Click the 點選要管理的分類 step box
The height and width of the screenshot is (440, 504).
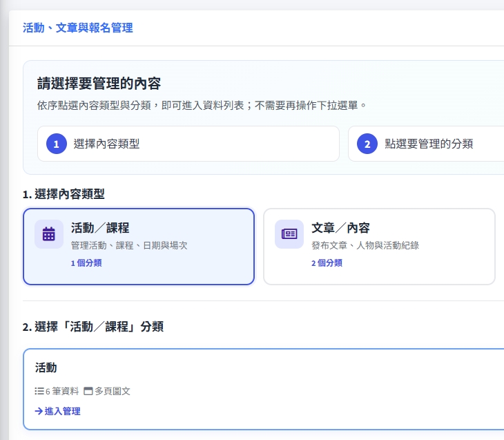[426, 144]
